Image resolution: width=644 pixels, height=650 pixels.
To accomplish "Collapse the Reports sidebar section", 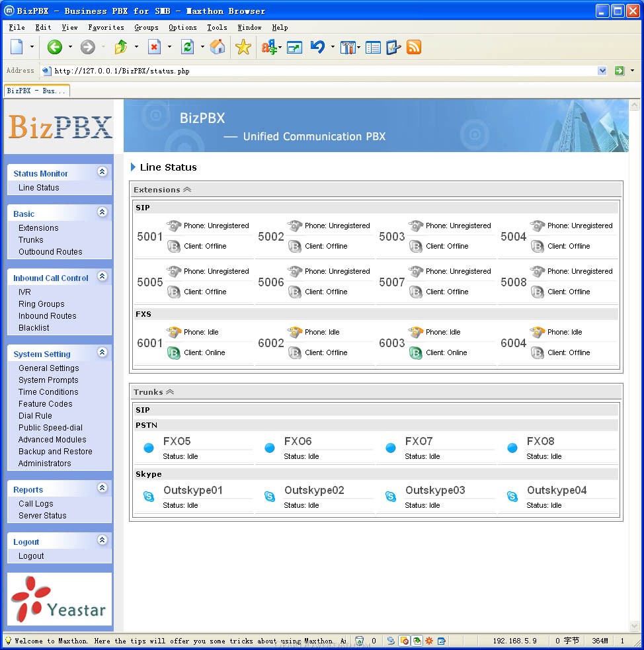I will tap(102, 487).
